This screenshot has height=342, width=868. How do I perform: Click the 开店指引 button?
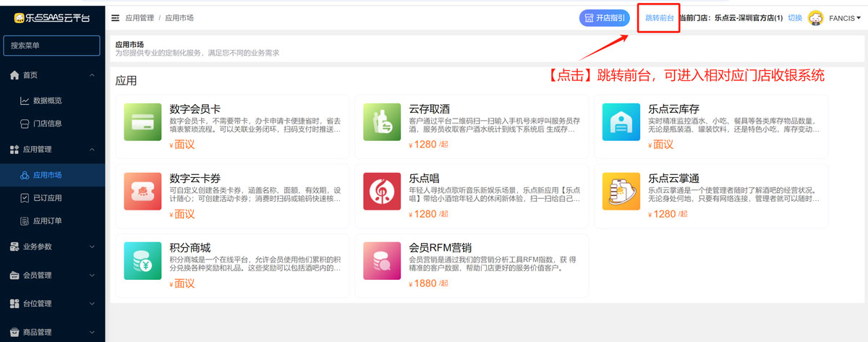point(605,18)
